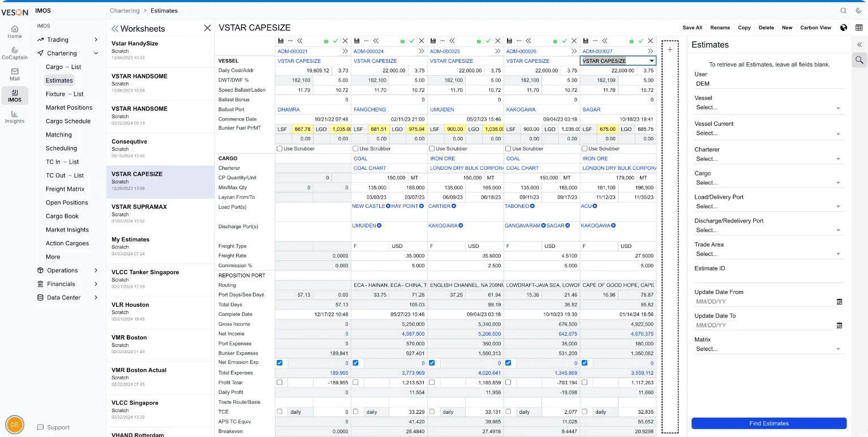Enable Use Scrubber for ADM-000027
Viewport: 868px width, 437px height.
(585, 148)
